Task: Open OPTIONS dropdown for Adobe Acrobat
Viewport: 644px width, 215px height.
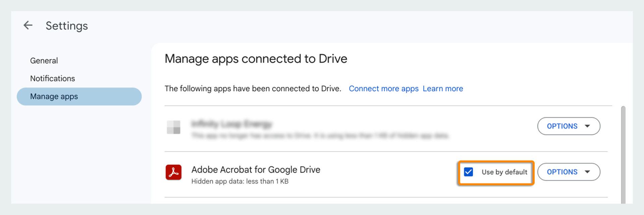Action: pos(569,172)
